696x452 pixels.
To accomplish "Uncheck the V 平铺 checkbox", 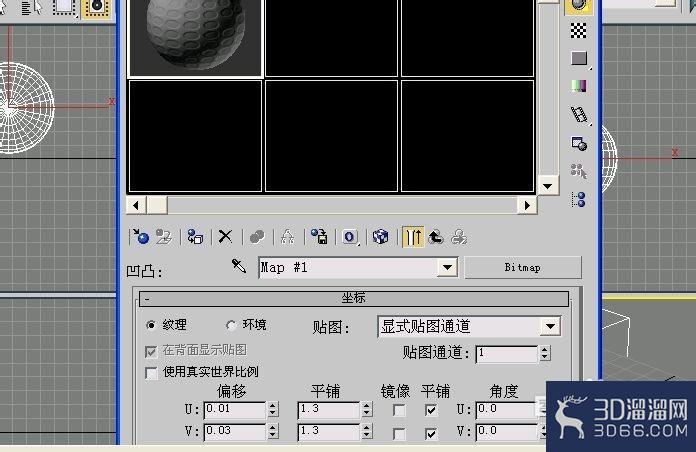I will [x=430, y=433].
